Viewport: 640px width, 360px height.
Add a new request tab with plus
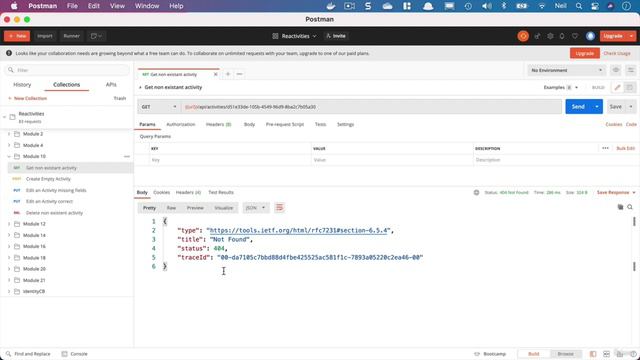click(228, 74)
